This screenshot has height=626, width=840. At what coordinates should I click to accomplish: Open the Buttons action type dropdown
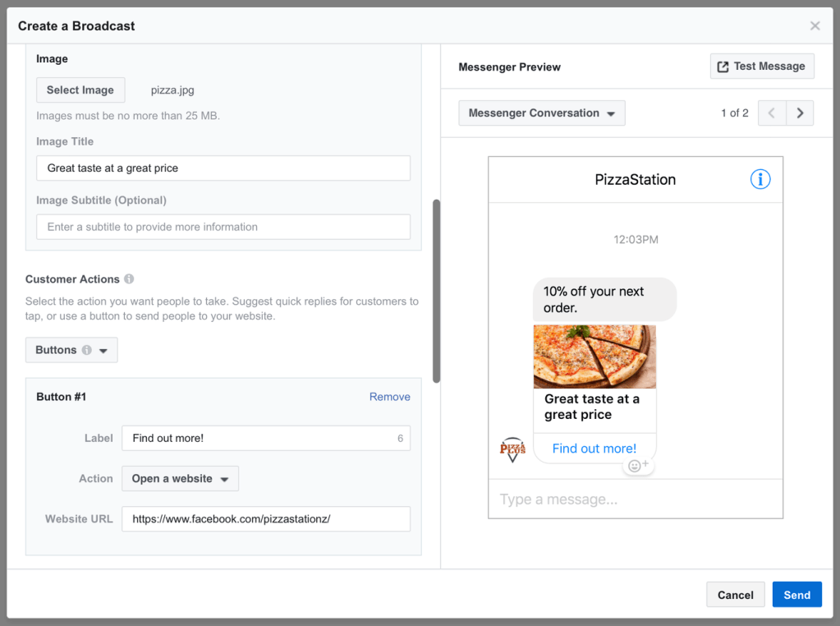(x=71, y=350)
